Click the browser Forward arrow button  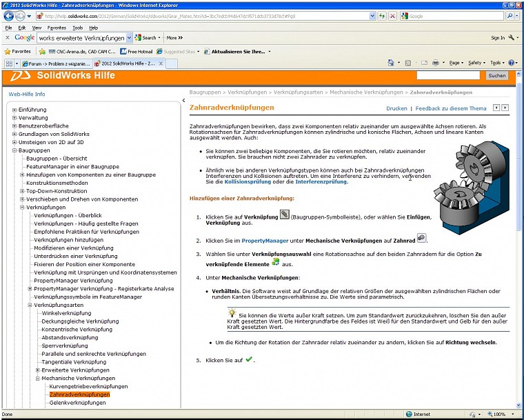20,16
